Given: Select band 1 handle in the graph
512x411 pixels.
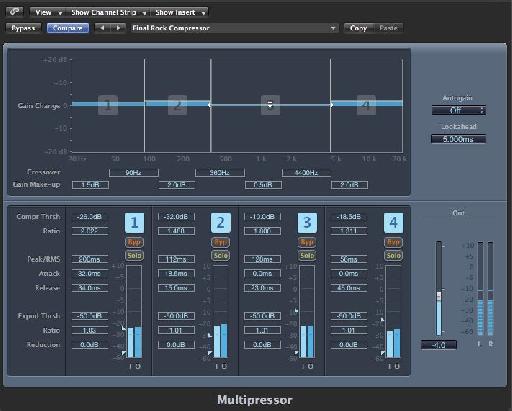Looking at the screenshot, I should pos(108,105).
